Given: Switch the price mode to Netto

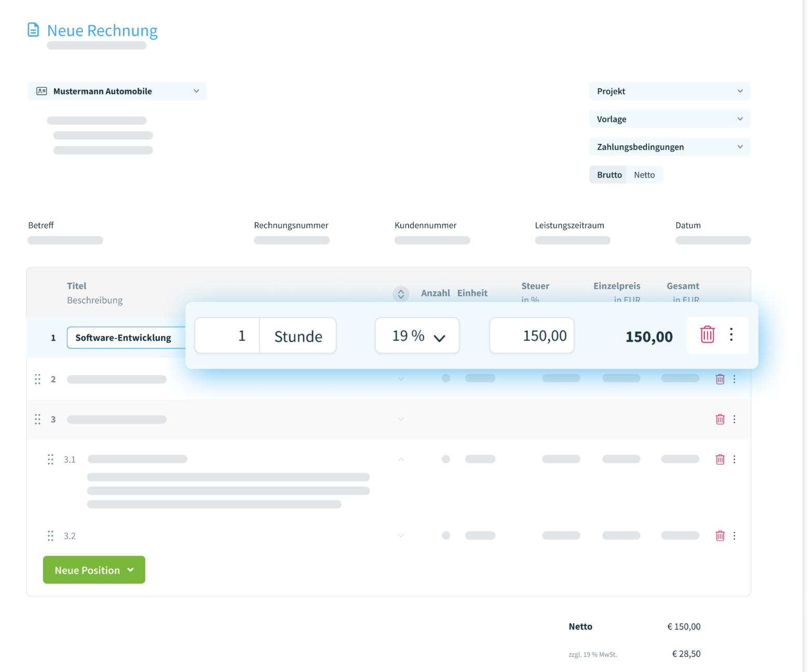Looking at the screenshot, I should click(644, 175).
